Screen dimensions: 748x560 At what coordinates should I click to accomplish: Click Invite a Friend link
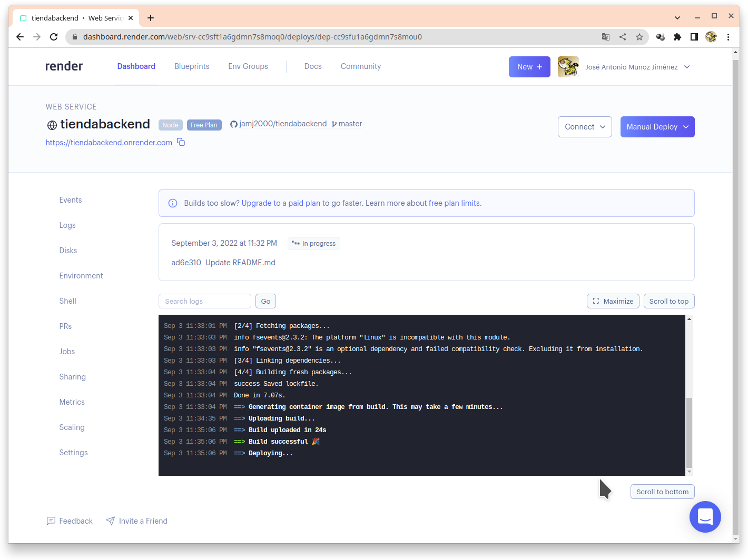point(136,521)
